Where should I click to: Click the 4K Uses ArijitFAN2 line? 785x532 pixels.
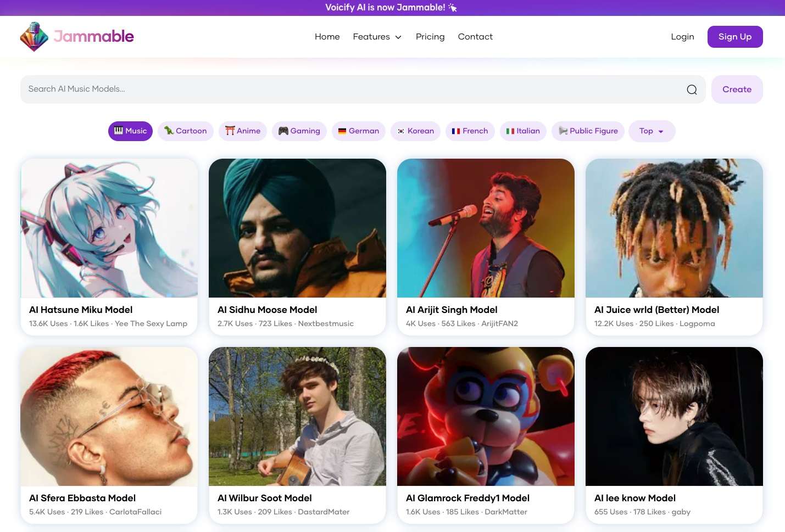(x=462, y=323)
